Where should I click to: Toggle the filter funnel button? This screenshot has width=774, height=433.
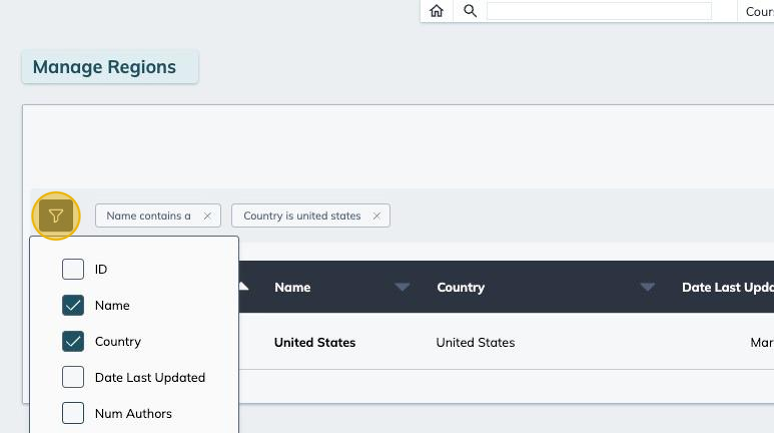[56, 216]
